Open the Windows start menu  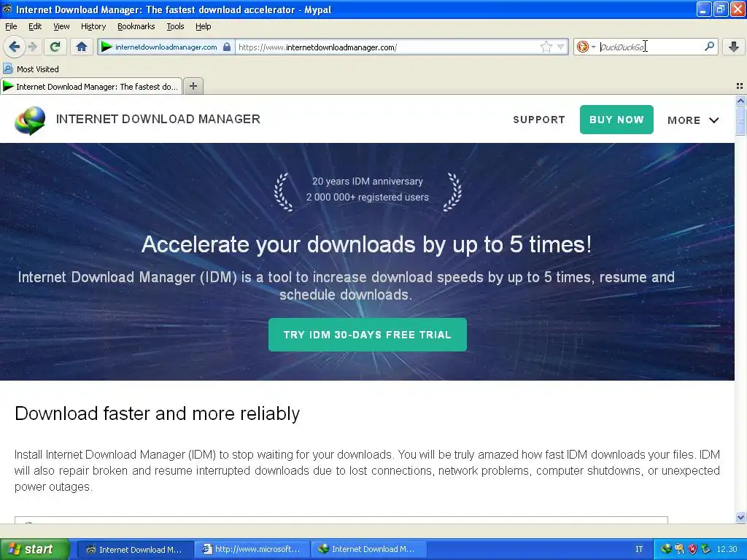34,549
